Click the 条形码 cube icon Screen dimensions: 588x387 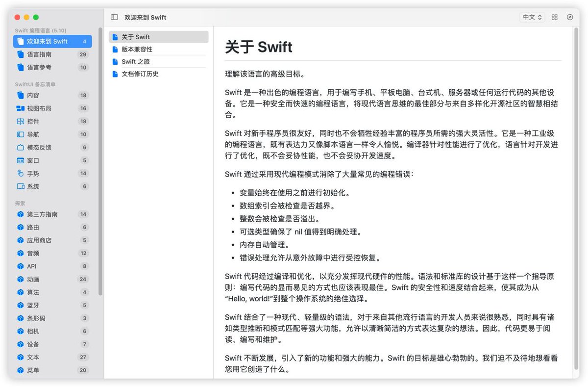click(x=20, y=318)
